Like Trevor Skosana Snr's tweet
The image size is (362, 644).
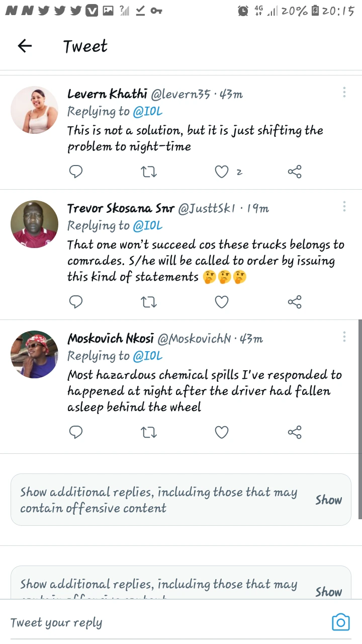coord(222,302)
